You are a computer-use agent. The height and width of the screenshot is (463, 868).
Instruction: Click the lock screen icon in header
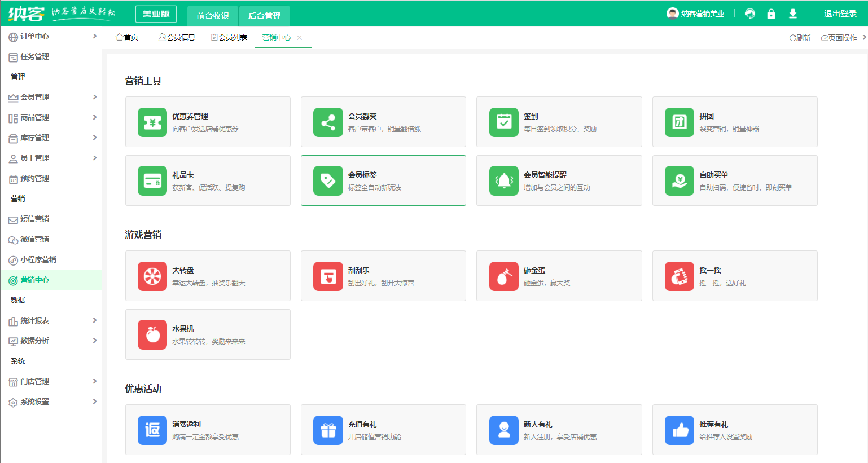coord(771,14)
